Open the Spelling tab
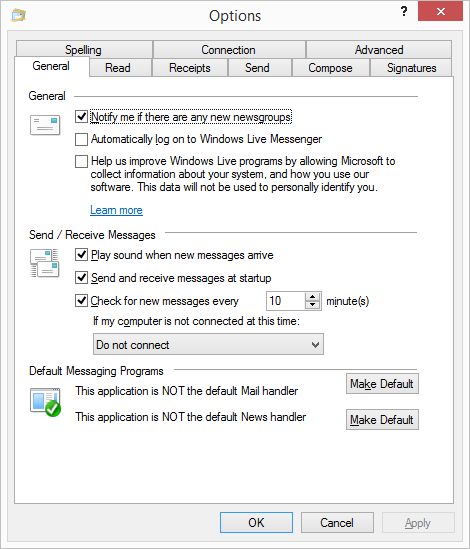This screenshot has width=470, height=549. pos(83,49)
